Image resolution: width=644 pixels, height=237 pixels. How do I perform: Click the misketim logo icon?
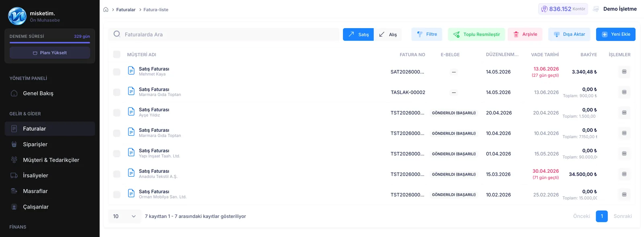click(17, 16)
